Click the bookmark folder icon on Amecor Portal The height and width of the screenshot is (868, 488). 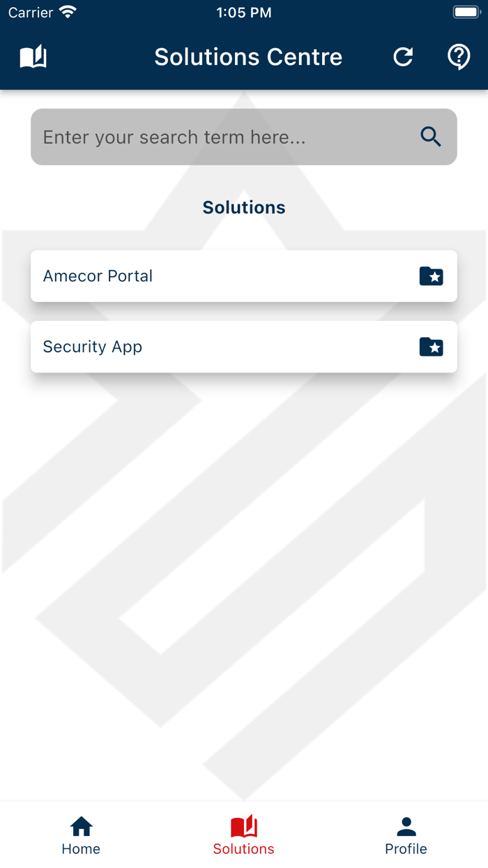(431, 276)
